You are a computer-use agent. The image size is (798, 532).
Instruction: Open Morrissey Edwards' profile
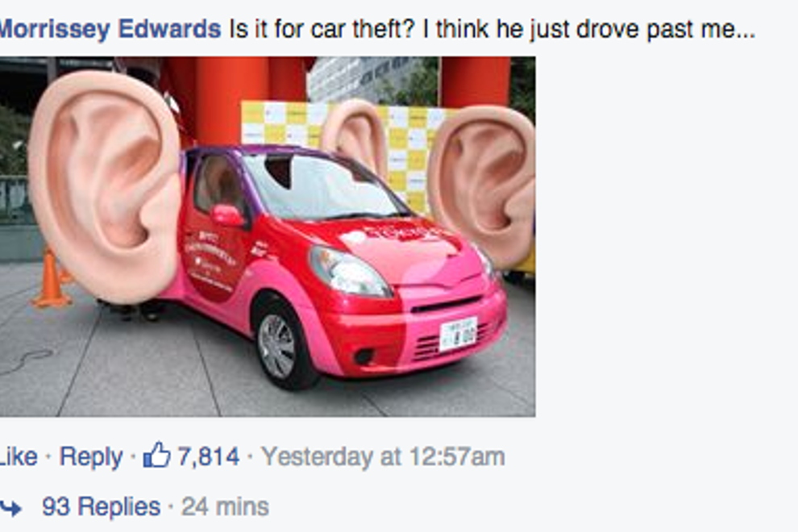pos(110,28)
